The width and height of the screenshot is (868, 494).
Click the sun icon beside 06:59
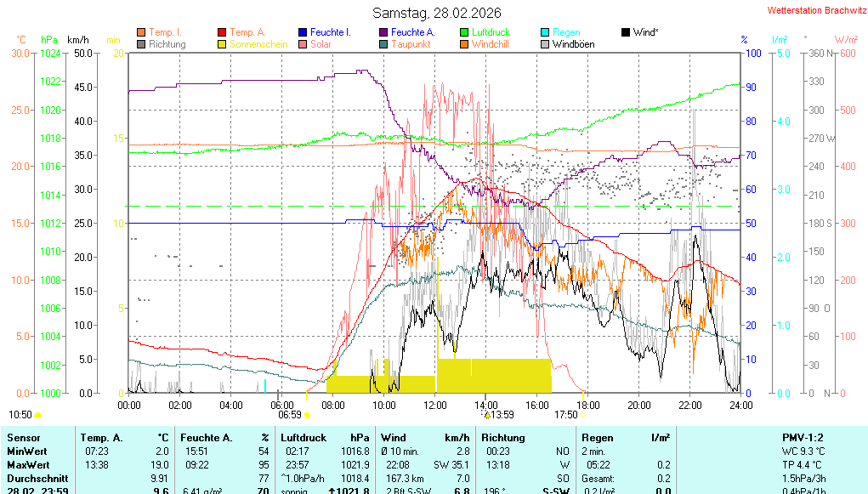click(307, 415)
